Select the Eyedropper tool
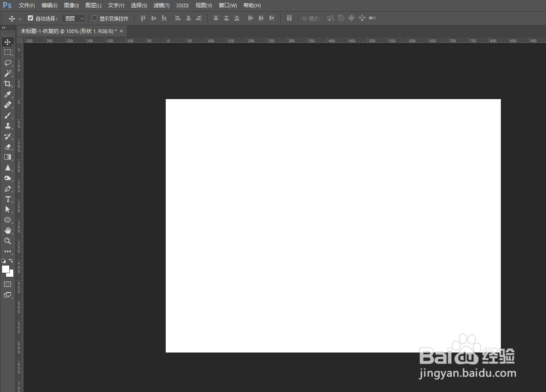This screenshot has height=392, width=546. [8, 94]
